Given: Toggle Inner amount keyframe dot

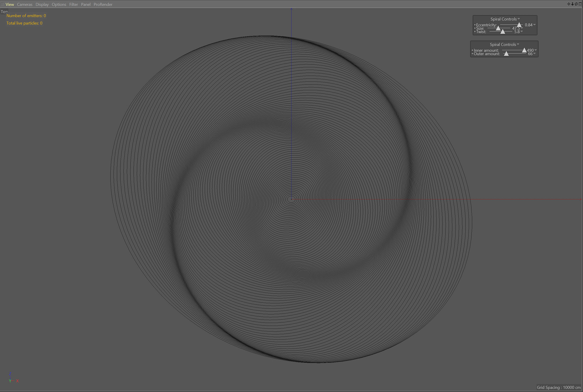Looking at the screenshot, I should pyautogui.click(x=472, y=50).
